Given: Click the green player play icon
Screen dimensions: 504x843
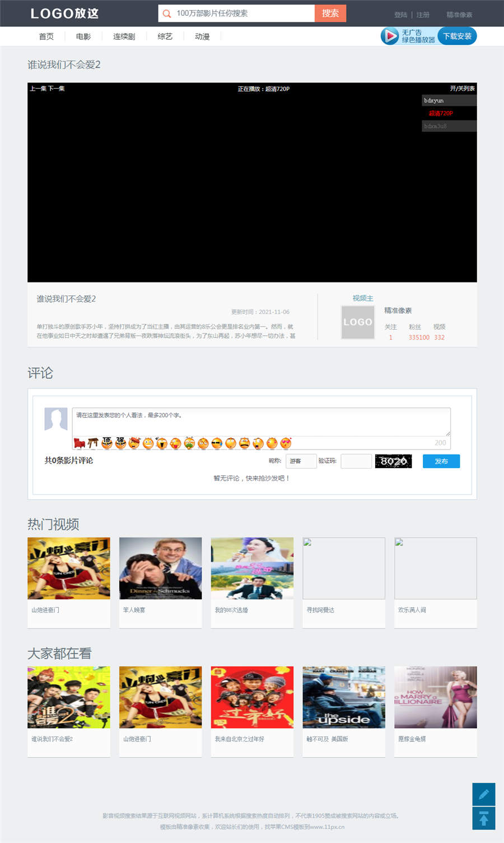Looking at the screenshot, I should (389, 36).
